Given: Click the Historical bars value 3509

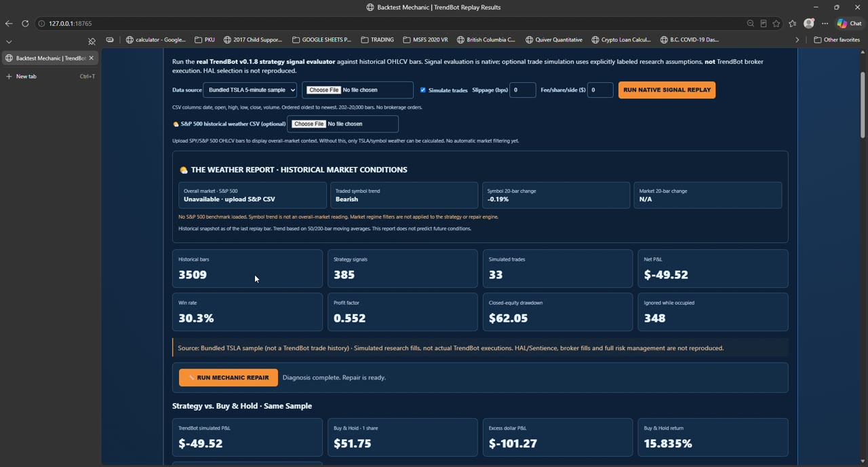Looking at the screenshot, I should point(193,274).
